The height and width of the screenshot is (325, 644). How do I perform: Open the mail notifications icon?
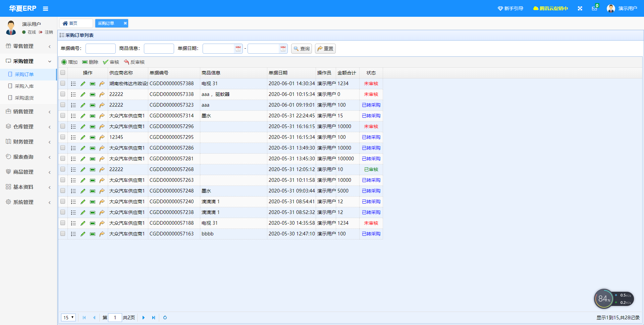pyautogui.click(x=594, y=8)
